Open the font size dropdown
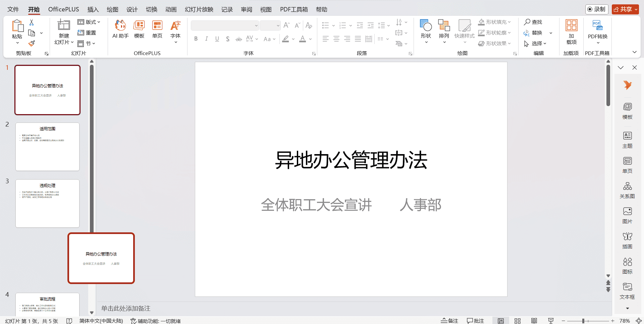Screen dimensions: 644x324 (x=278, y=26)
